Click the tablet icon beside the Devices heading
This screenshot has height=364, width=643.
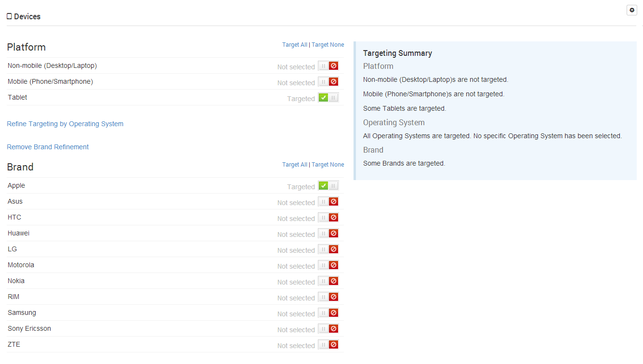click(9, 16)
